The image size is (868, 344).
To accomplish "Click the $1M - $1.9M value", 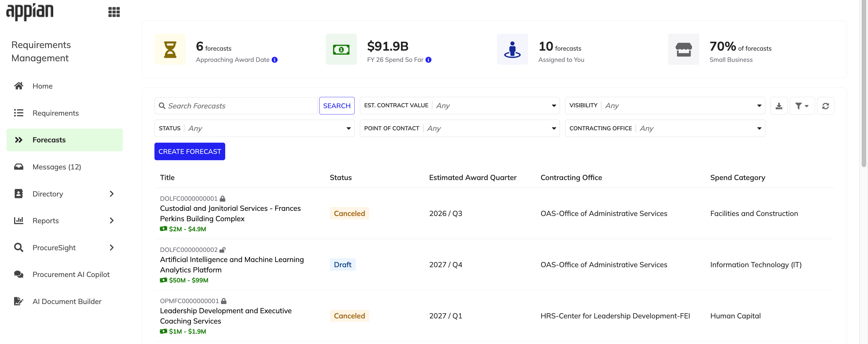I will point(187,331).
